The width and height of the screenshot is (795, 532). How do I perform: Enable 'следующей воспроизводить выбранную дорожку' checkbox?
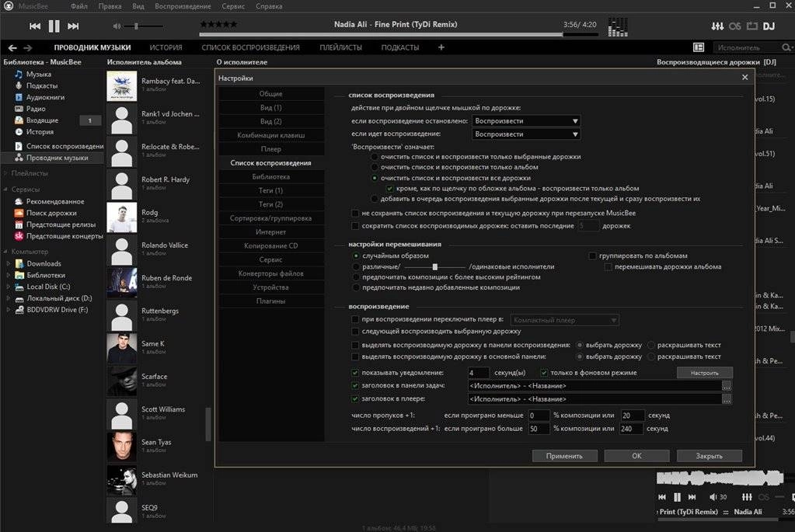355,332
